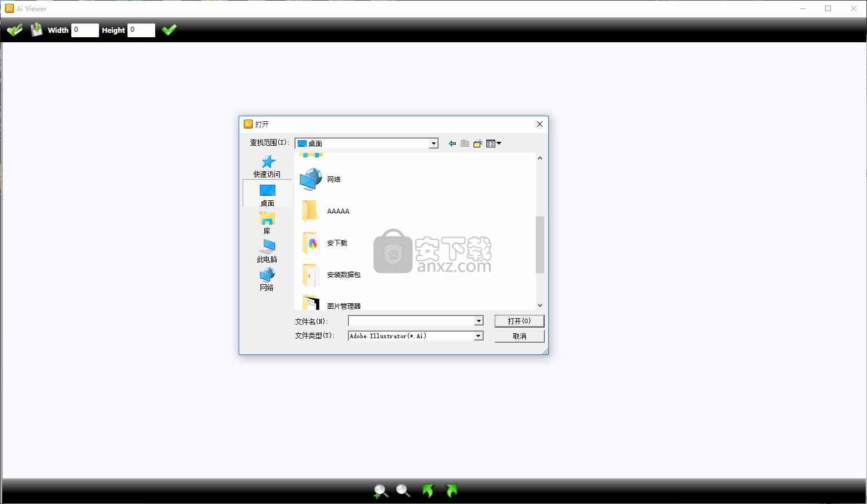
Task: Close the Ai Viewer window
Action: [854, 8]
